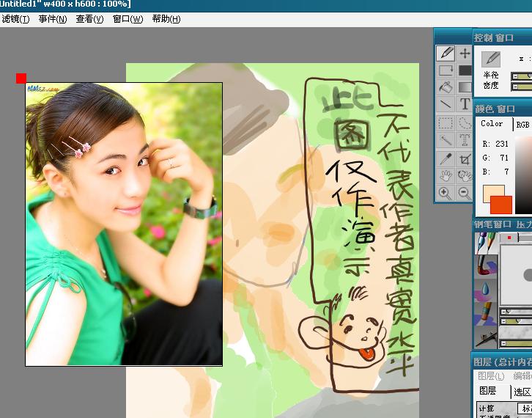The image size is (532, 418).
Task: Select the text T tool
Action: tap(465, 104)
